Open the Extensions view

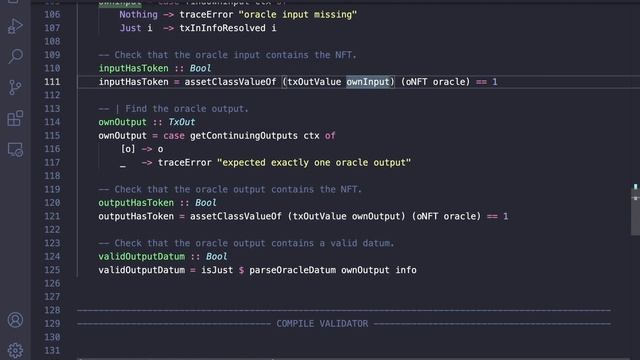tap(15, 118)
